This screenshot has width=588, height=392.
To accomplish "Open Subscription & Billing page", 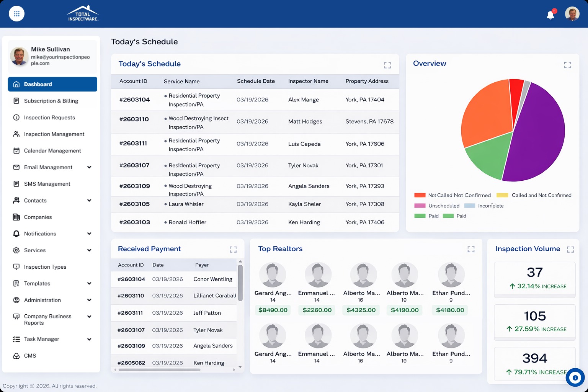I will click(x=51, y=101).
